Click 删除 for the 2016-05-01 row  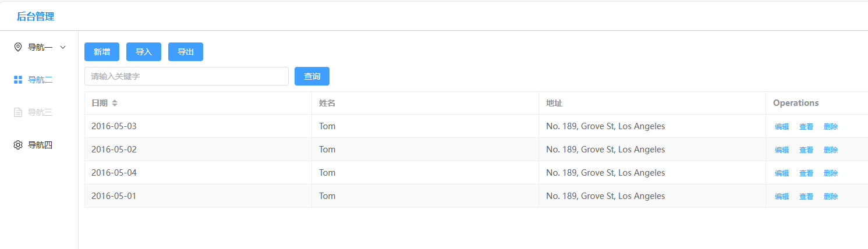click(831, 196)
